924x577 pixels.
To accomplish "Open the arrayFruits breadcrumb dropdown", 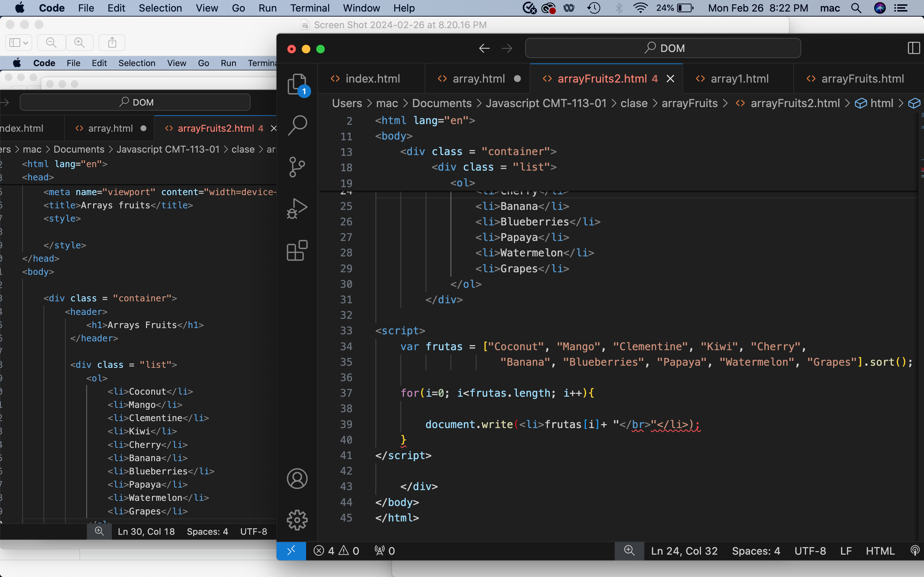I will (x=689, y=103).
